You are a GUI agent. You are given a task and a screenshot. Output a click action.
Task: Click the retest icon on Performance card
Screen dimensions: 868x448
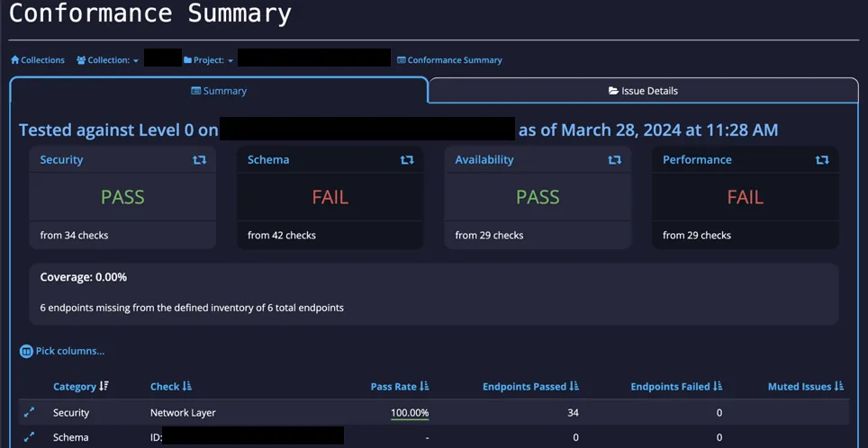click(822, 160)
